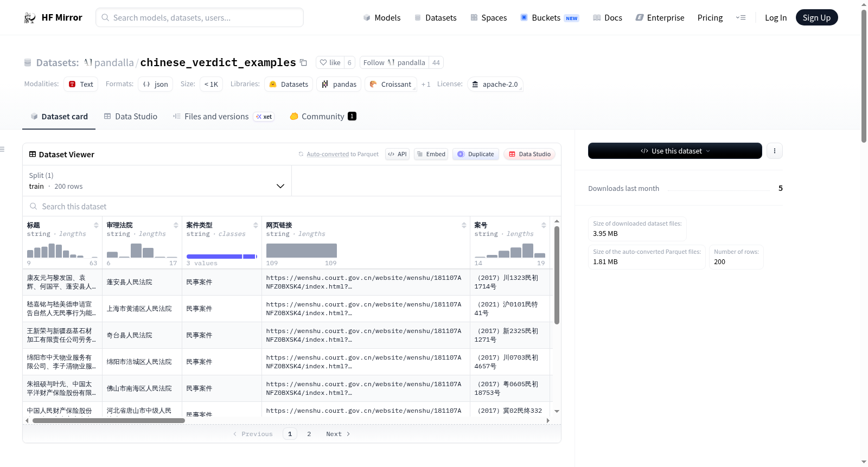Screen dimensions: 868x467
Task: Select the 绵阳市涪城区人民法院 cell
Action: tap(142, 362)
